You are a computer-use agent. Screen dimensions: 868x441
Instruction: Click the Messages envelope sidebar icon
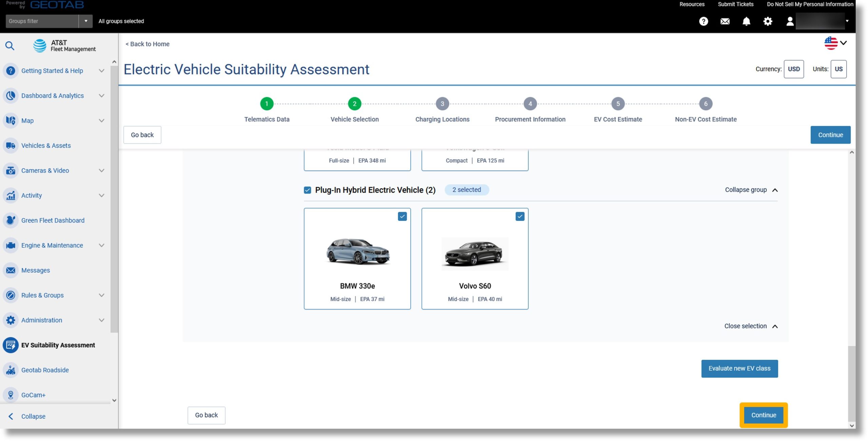(x=11, y=270)
